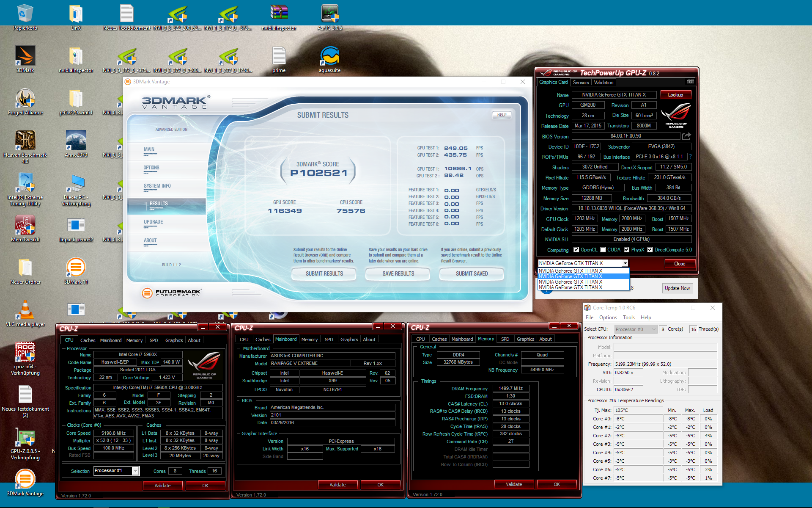Viewport: 812px width, 508px height.
Task: Open the File menu in Core Temp
Action: [x=589, y=317]
